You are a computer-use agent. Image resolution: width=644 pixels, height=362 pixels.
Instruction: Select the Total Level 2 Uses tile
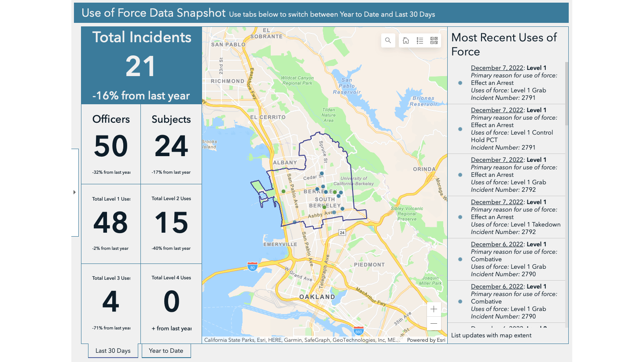[x=171, y=223]
